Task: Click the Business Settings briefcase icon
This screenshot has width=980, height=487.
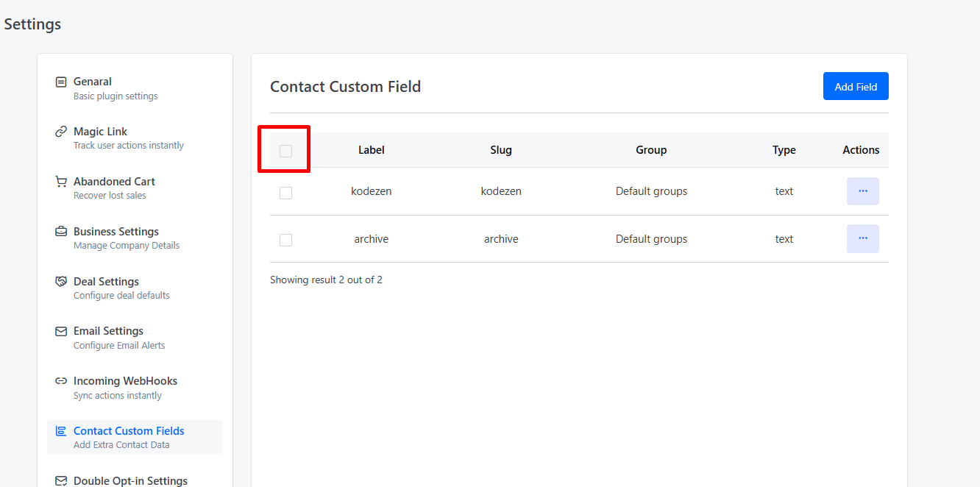Action: click(x=61, y=232)
